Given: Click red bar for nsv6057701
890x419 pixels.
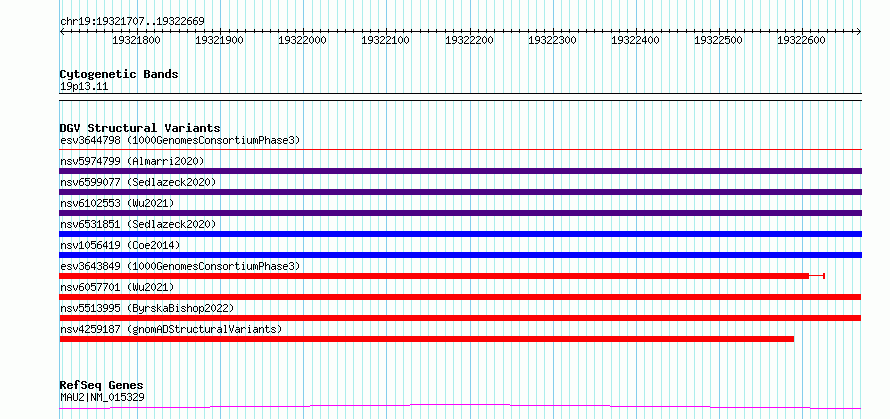Looking at the screenshot, I should pos(460,297).
